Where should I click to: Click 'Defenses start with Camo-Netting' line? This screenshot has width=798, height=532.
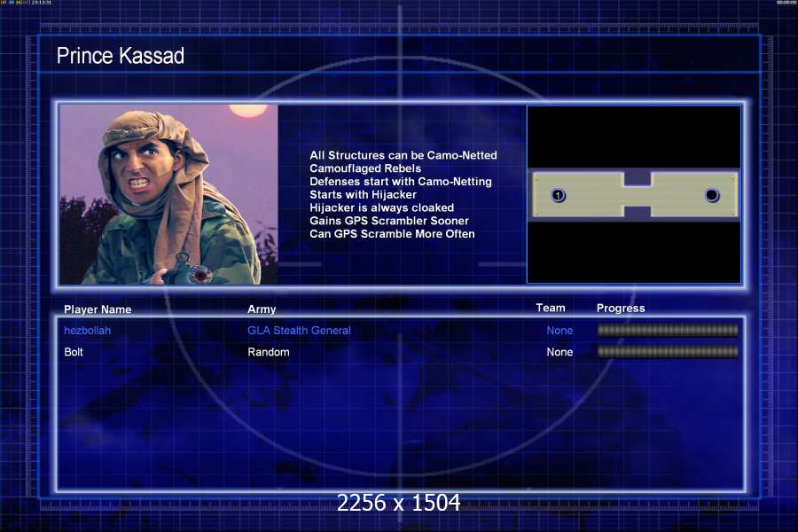point(401,182)
